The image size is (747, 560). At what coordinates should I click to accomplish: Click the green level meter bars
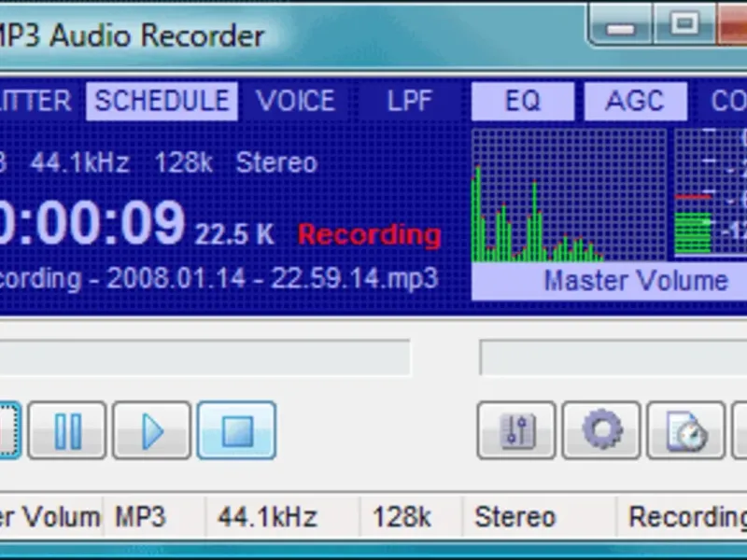tap(693, 232)
